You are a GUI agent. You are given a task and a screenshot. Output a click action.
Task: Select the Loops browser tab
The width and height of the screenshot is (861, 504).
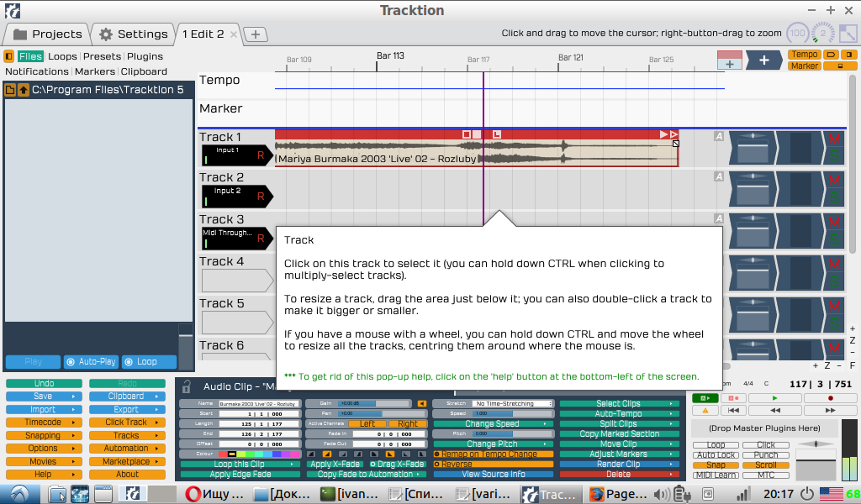pyautogui.click(x=62, y=56)
